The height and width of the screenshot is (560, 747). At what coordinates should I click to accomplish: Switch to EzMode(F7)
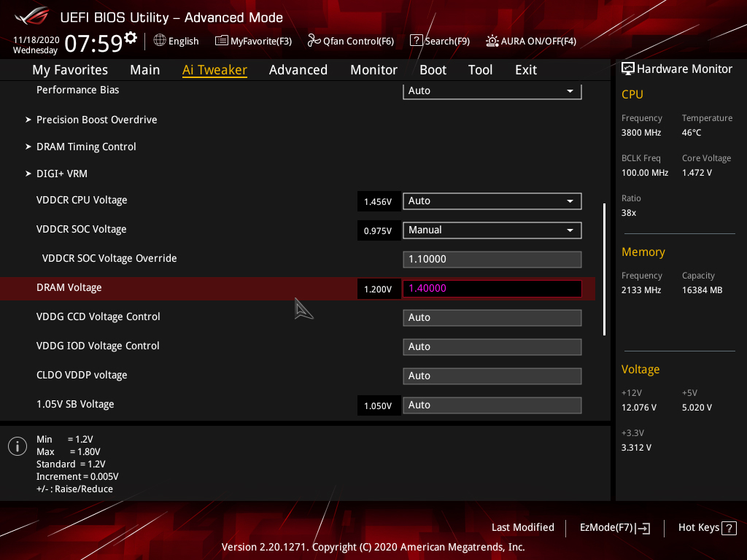click(614, 528)
